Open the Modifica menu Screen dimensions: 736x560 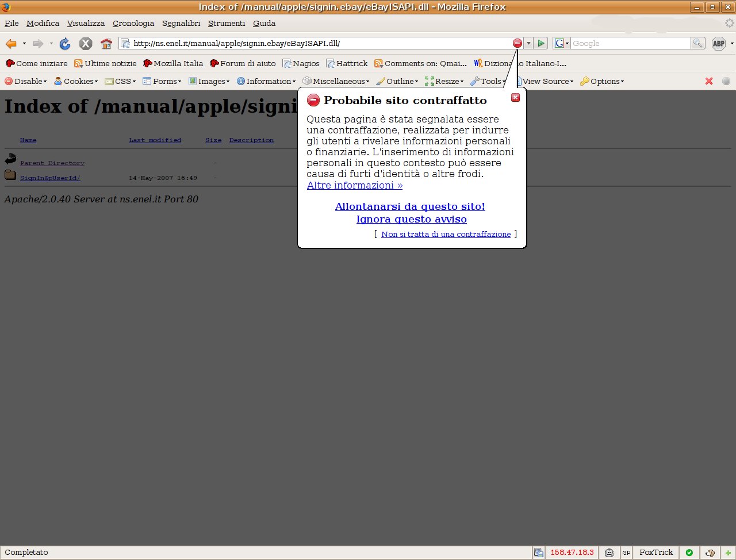point(43,23)
